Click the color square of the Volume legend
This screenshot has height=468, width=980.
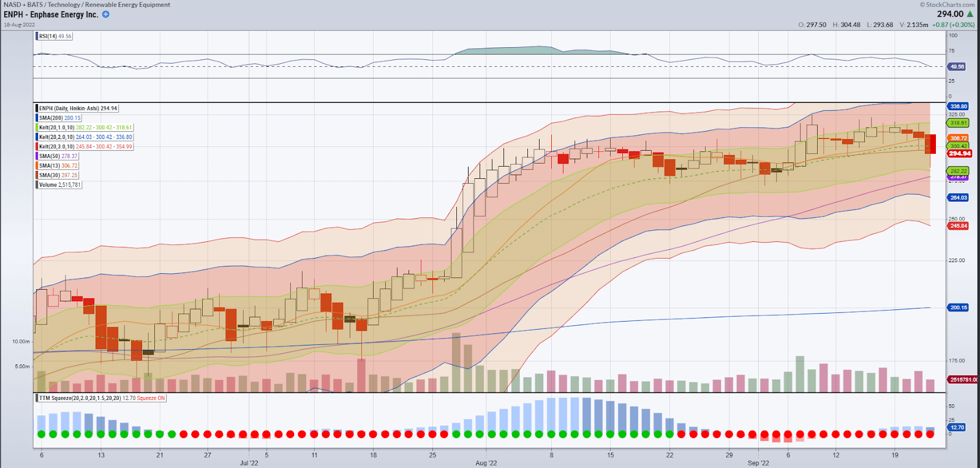click(37, 184)
